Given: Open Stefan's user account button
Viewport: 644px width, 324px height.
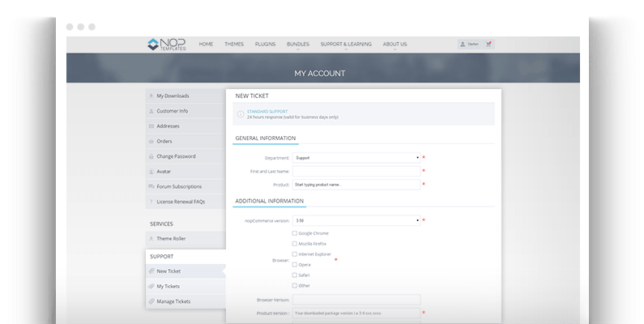Looking at the screenshot, I should tap(468, 44).
